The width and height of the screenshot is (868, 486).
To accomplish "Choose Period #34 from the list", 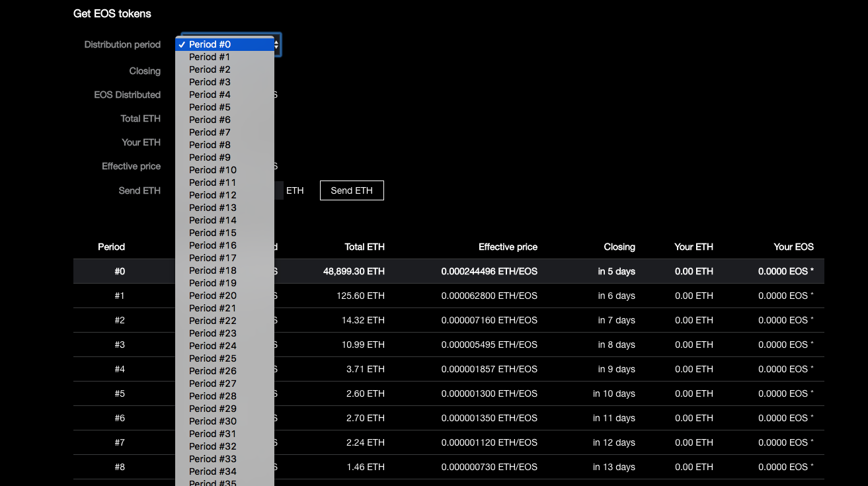I will pos(225,471).
